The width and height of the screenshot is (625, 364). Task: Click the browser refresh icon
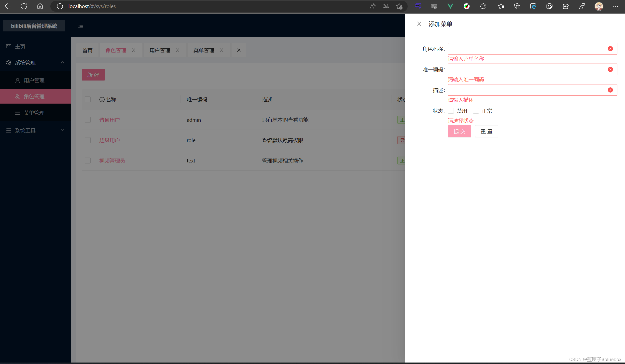pos(24,6)
